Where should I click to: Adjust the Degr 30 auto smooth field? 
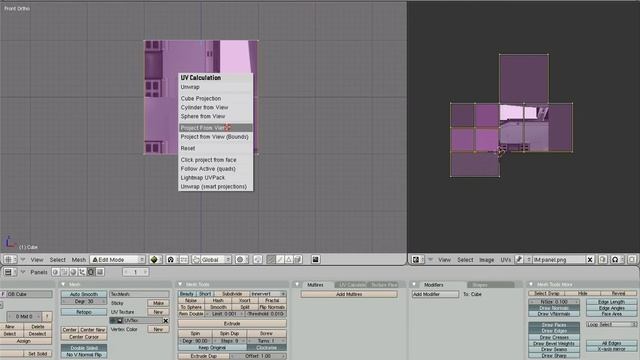[x=84, y=302]
